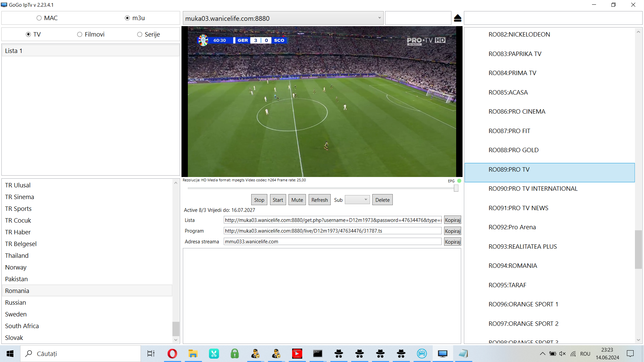Image resolution: width=644 pixels, height=362 pixels.
Task: Select Lista 1 in the playlist box
Action: [x=91, y=51]
